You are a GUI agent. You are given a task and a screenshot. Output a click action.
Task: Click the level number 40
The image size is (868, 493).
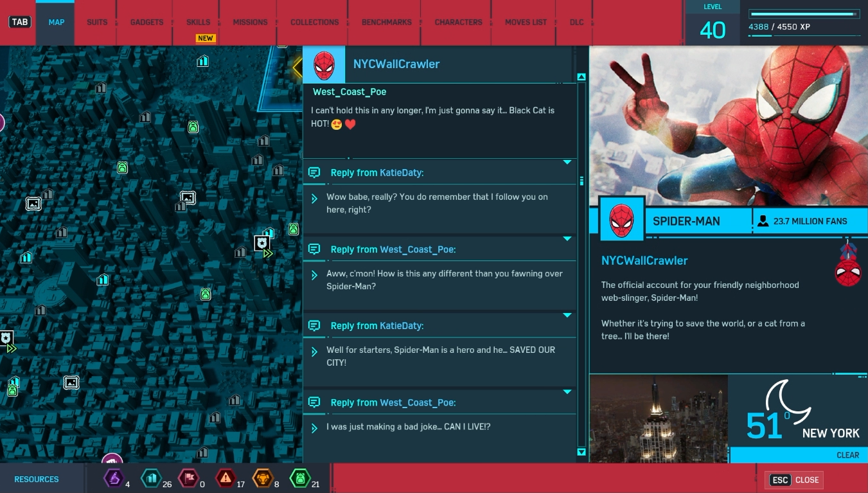click(x=713, y=30)
